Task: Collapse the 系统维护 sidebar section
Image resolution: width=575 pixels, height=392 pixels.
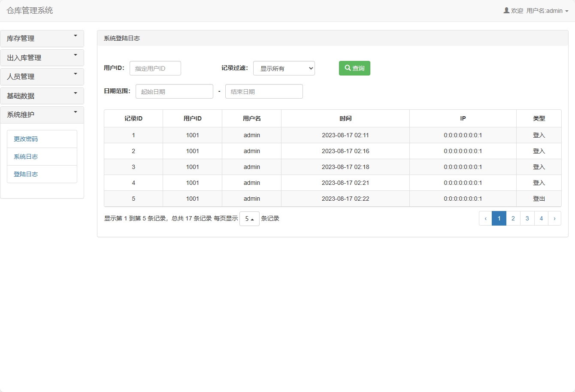Action: pos(42,115)
